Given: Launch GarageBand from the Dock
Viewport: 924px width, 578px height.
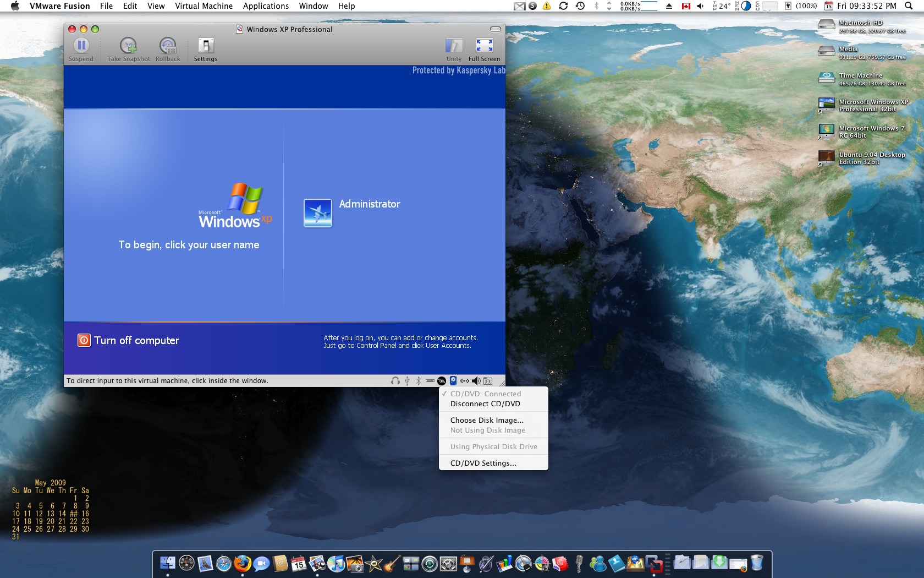Looking at the screenshot, I should tap(392, 563).
